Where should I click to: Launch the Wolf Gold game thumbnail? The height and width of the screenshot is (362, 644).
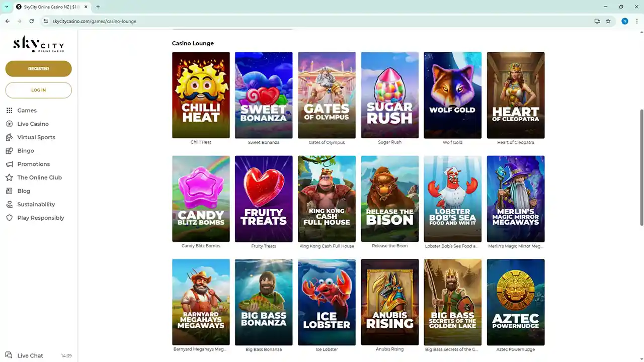(452, 95)
